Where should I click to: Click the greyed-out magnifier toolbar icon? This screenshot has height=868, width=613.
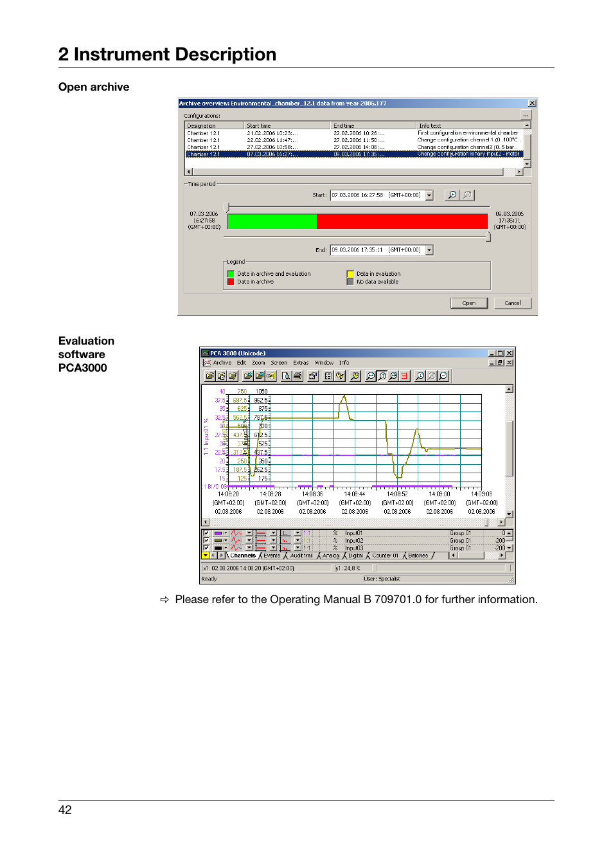431,376
